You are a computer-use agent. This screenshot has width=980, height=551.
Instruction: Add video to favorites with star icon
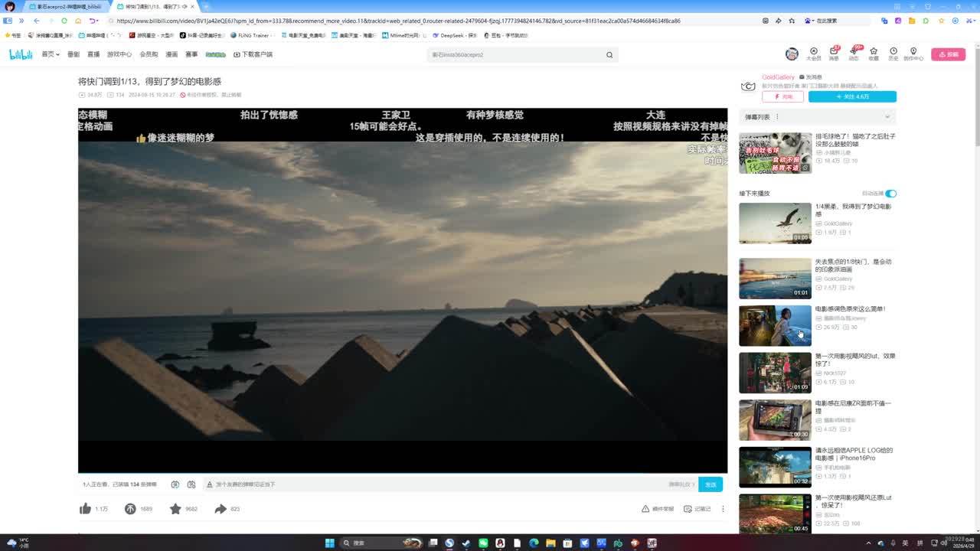(175, 509)
